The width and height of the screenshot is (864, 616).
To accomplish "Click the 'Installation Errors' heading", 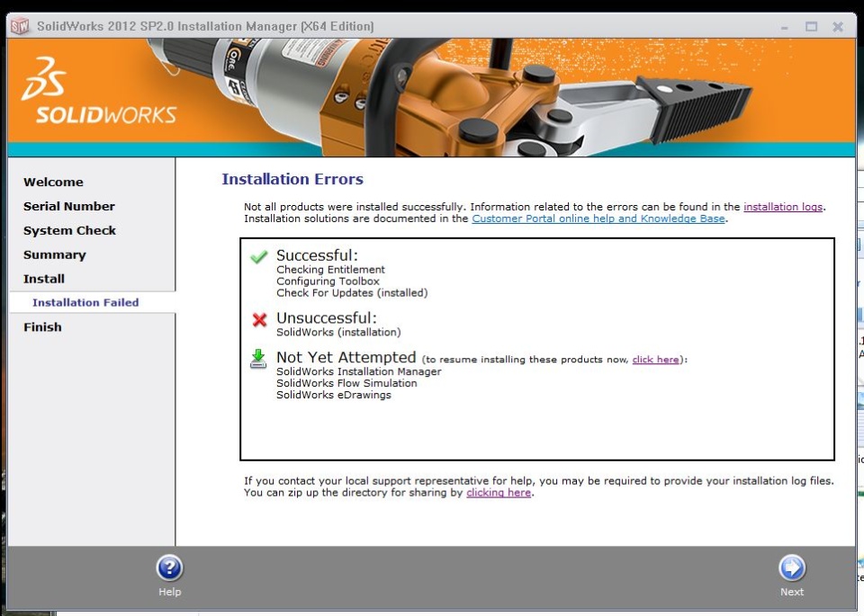I will [x=292, y=179].
